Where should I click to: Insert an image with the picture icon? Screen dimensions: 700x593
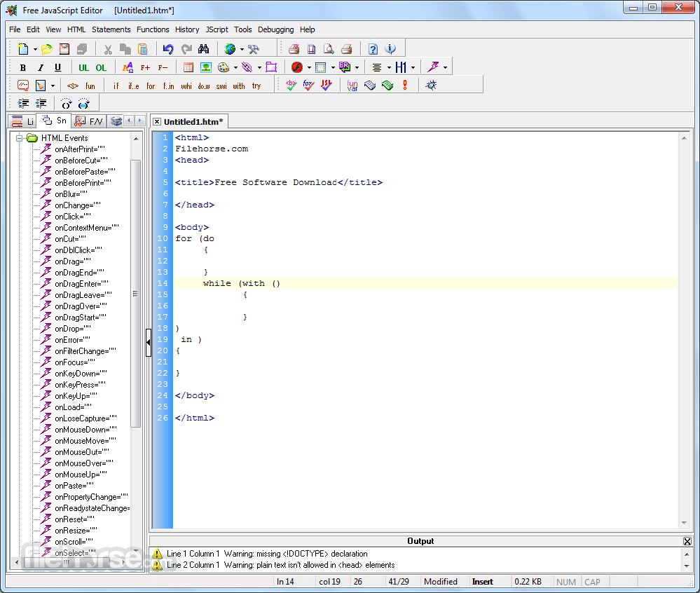point(206,67)
